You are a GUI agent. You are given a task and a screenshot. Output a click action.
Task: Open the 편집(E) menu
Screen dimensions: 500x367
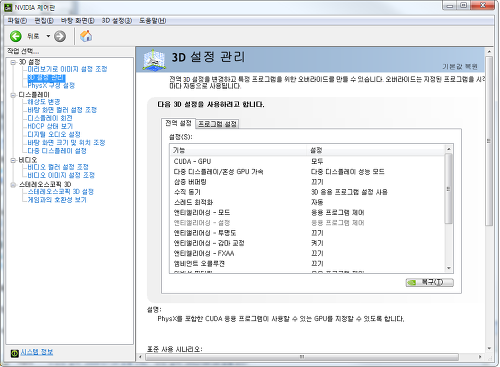point(44,21)
